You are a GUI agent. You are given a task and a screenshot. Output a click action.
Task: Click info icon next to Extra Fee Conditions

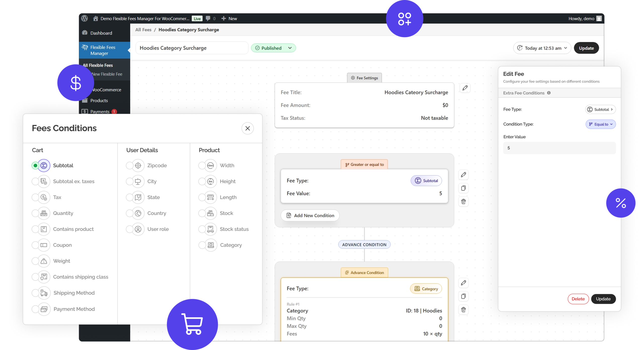549,93
